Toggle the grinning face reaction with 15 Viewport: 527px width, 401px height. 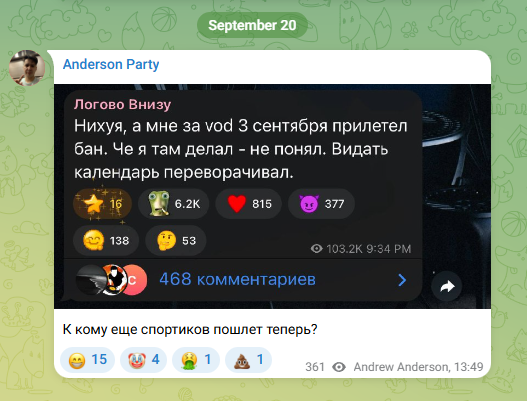click(87, 360)
